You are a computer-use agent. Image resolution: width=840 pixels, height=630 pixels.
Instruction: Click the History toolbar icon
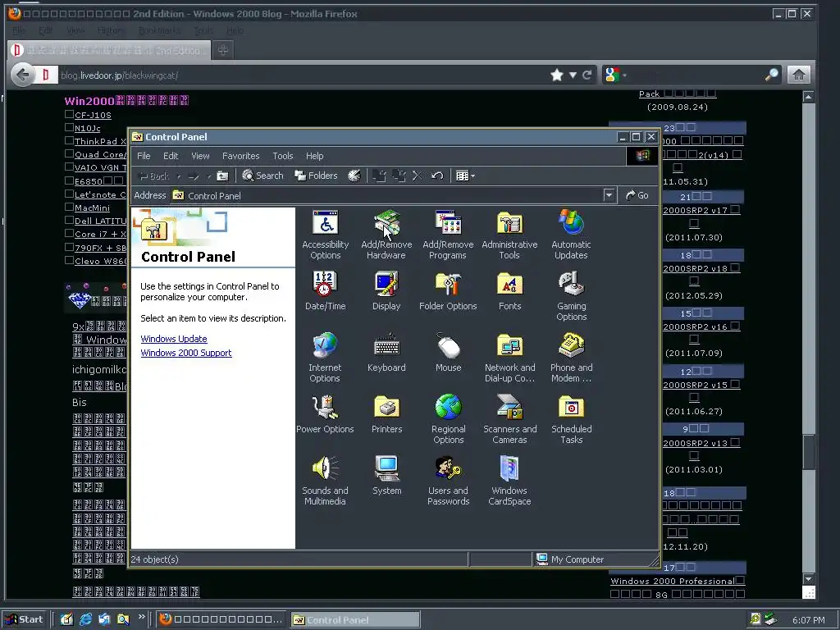point(354,176)
